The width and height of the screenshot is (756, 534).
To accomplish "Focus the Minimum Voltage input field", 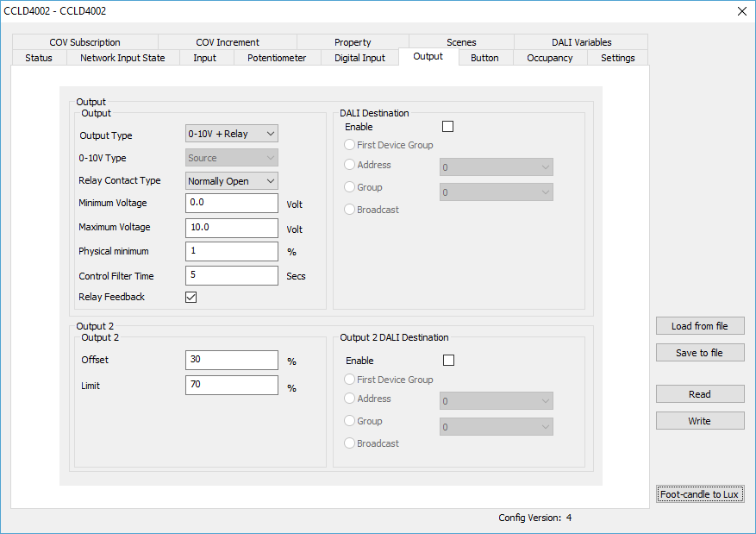I will coord(231,203).
